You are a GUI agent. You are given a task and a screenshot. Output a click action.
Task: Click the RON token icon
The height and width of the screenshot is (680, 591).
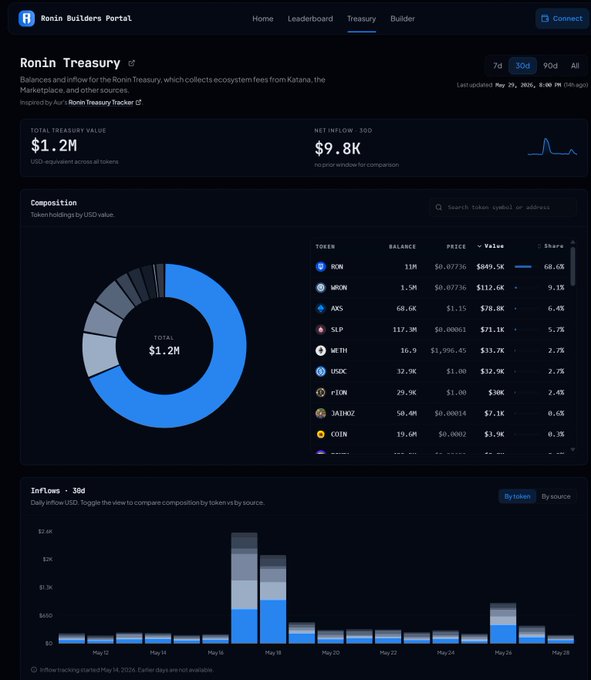pyautogui.click(x=320, y=267)
